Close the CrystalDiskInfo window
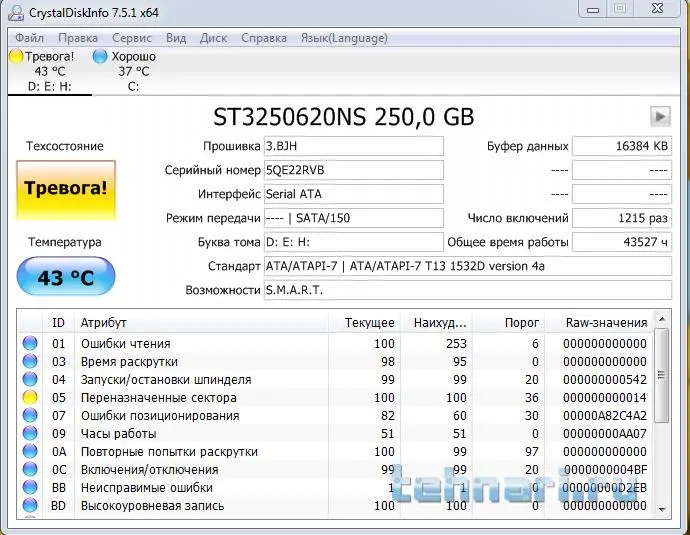 pos(657,9)
